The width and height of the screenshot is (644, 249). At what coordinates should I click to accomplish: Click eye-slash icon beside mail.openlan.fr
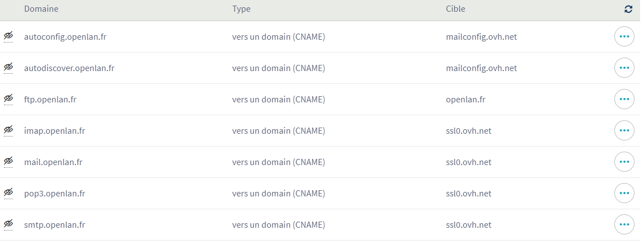(x=8, y=162)
